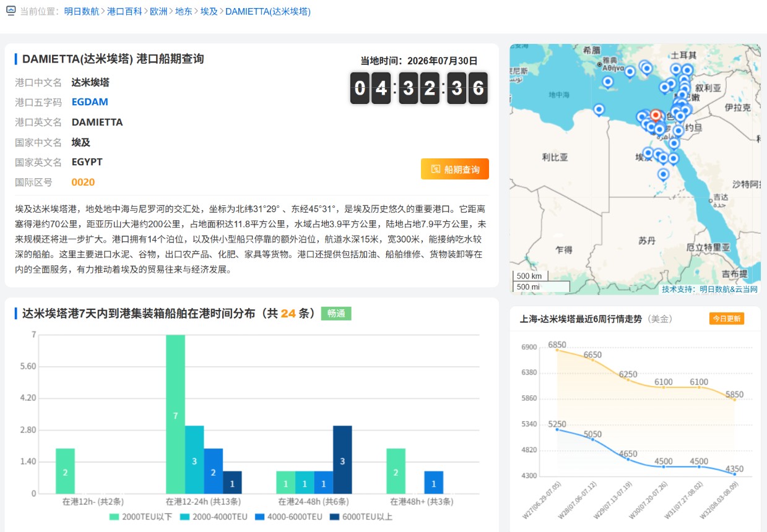
Task: Toggle the 2000-4000TEU legend series
Action: pos(214,517)
